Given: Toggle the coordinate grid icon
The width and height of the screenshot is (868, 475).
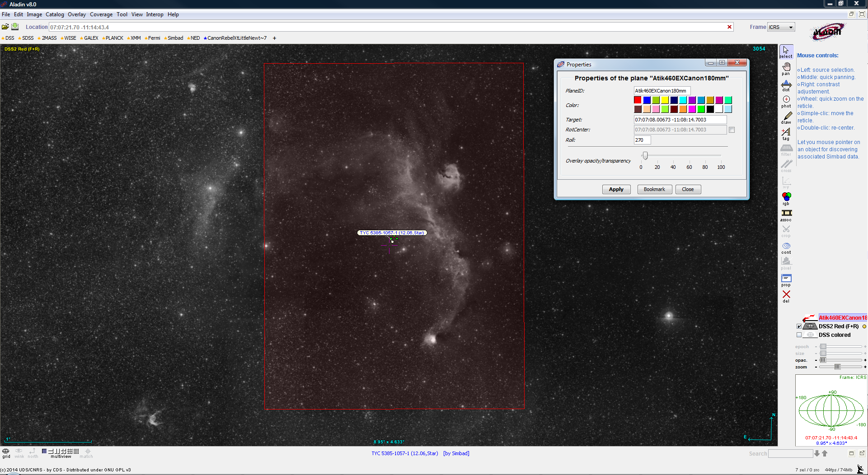Looking at the screenshot, I should (x=6, y=452).
